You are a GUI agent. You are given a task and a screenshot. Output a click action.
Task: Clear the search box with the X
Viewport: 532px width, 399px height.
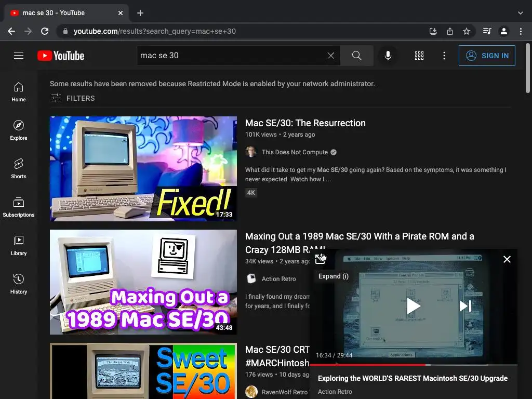point(331,55)
